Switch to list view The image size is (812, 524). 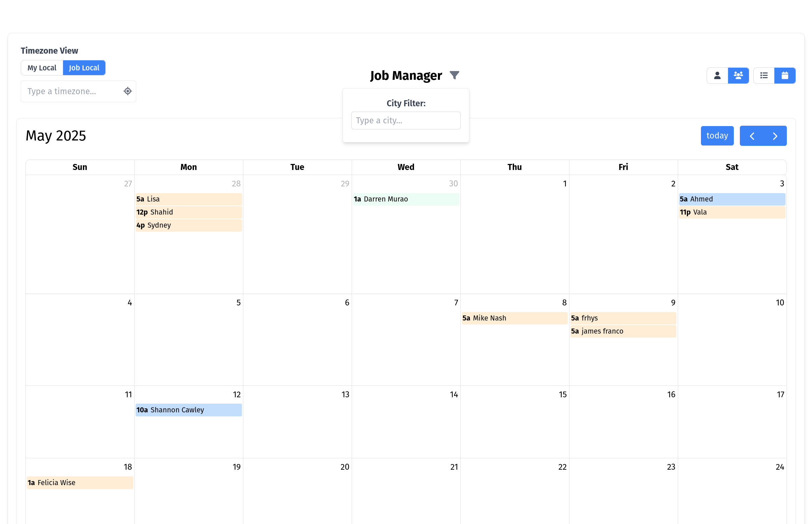coord(764,75)
